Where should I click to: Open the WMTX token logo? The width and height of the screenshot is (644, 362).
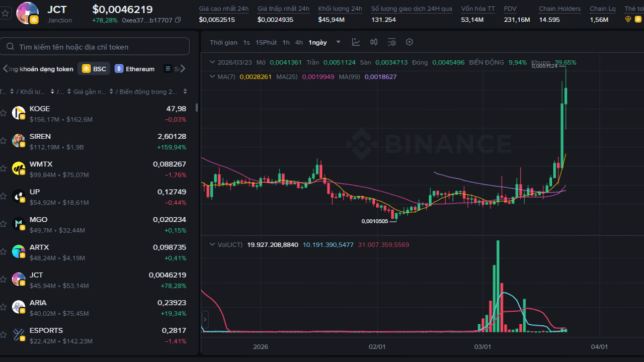point(19,168)
